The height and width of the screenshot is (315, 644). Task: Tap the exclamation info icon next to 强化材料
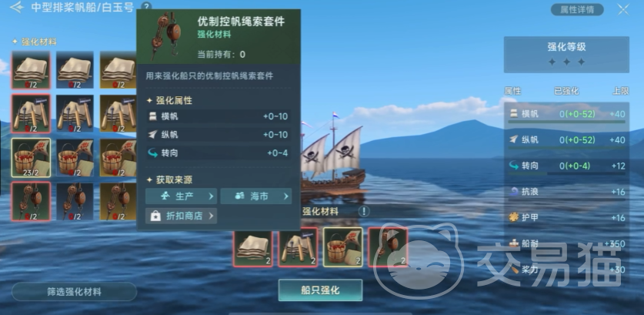363,211
